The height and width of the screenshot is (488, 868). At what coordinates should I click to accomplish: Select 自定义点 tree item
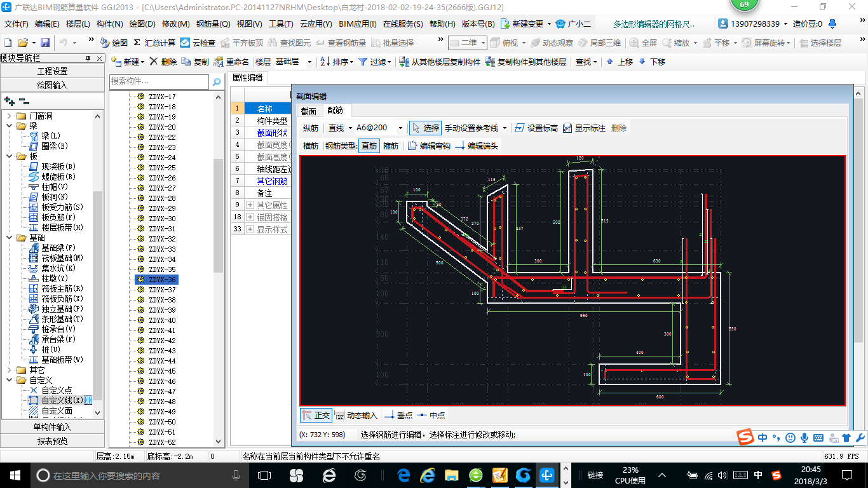[x=57, y=390]
